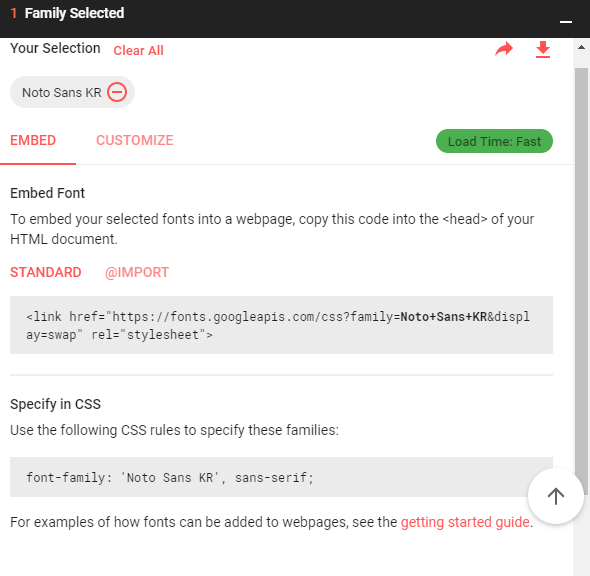590x576 pixels.
Task: Click the Embed Font heading
Action: [47, 193]
